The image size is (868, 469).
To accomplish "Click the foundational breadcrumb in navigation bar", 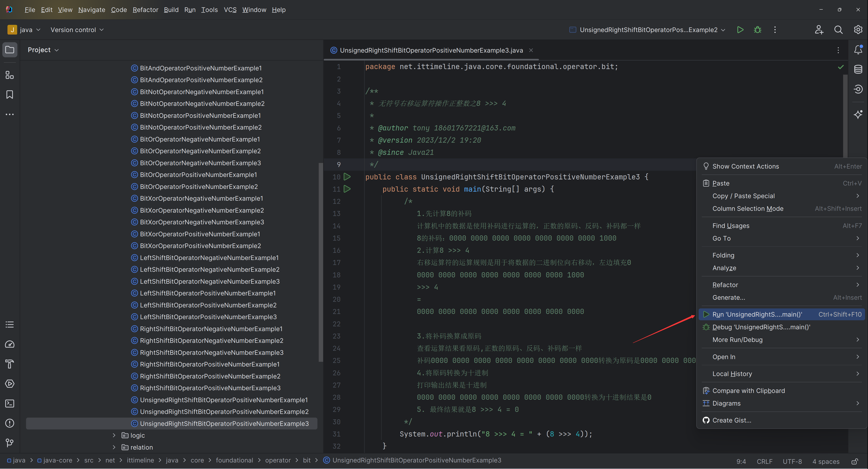I will click(x=234, y=460).
